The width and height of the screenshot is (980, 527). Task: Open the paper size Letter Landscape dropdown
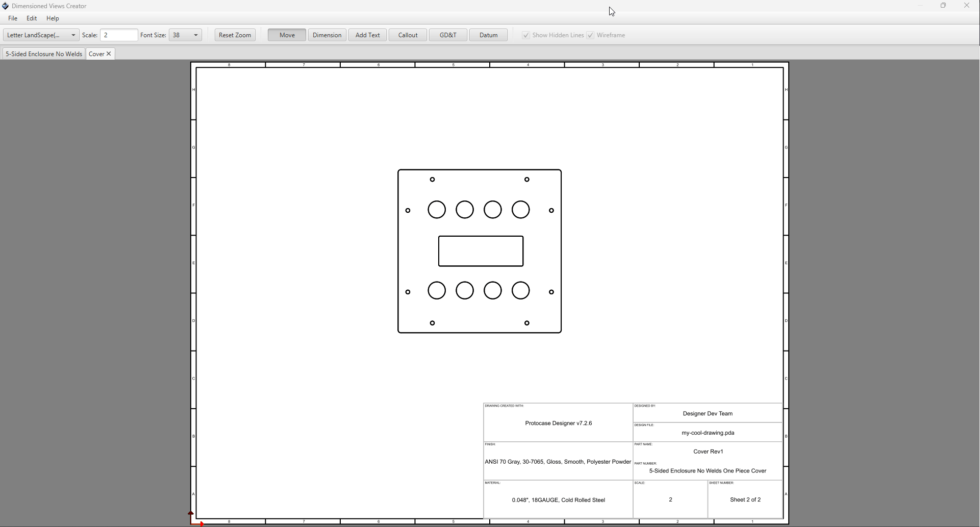point(41,35)
